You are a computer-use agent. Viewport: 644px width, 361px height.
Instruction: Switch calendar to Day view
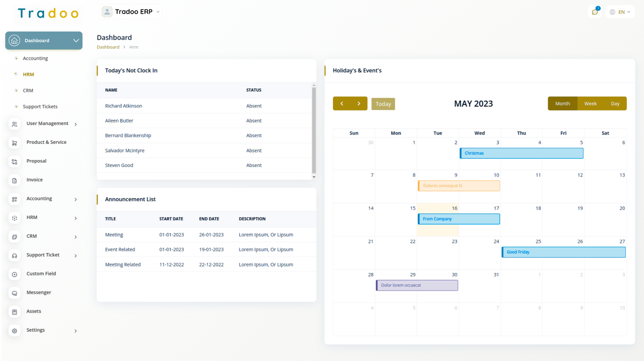coord(615,104)
